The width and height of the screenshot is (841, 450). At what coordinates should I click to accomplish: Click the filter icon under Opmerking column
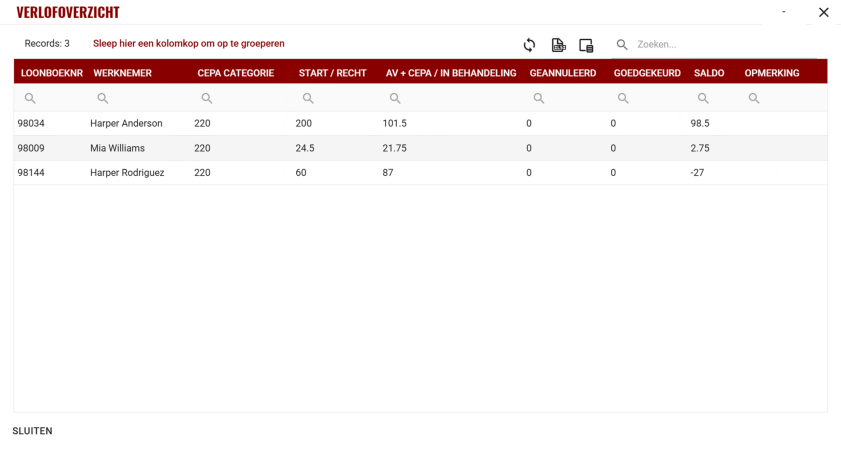pos(754,98)
